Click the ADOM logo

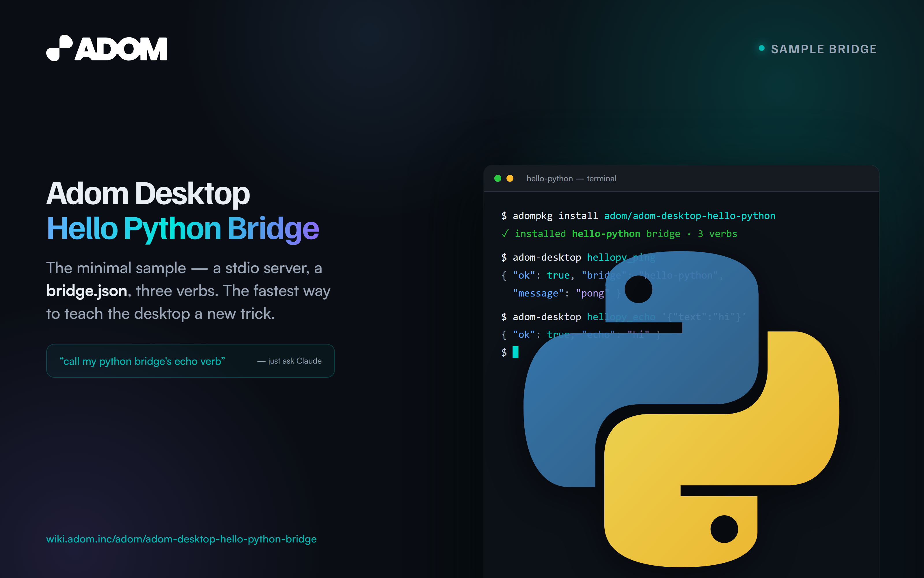pyautogui.click(x=107, y=48)
